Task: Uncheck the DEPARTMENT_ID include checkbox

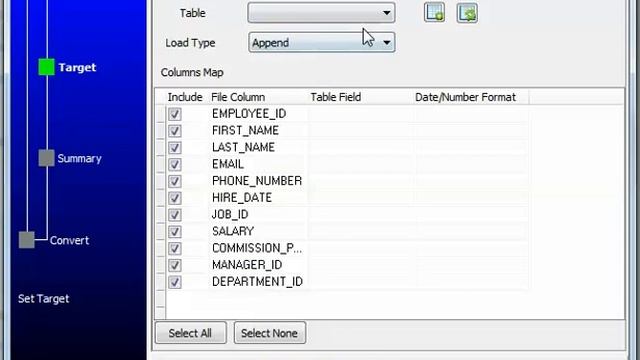Action: point(175,282)
